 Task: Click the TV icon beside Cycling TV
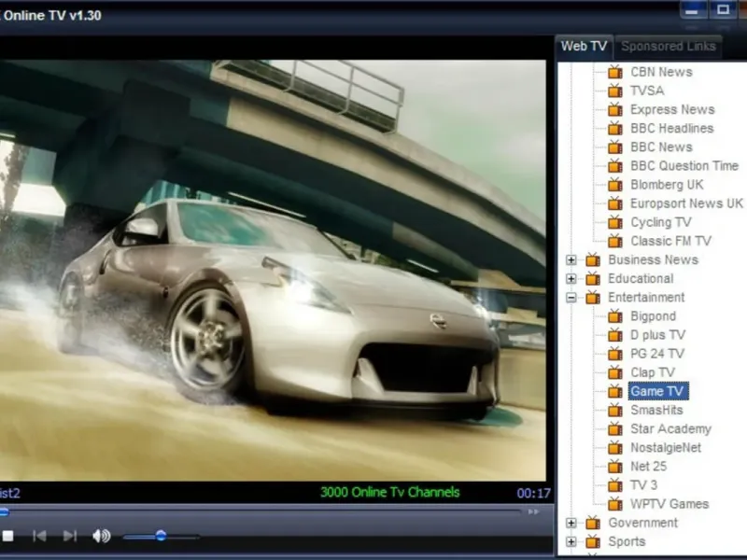(x=615, y=222)
